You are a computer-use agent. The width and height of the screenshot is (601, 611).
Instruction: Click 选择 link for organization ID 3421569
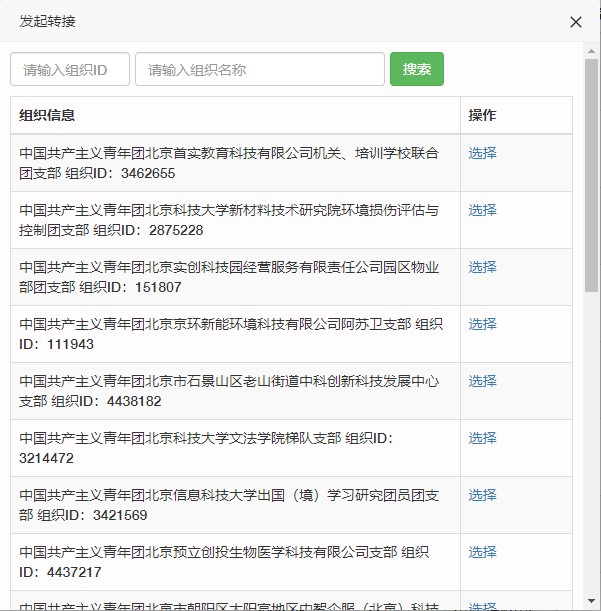[482, 495]
